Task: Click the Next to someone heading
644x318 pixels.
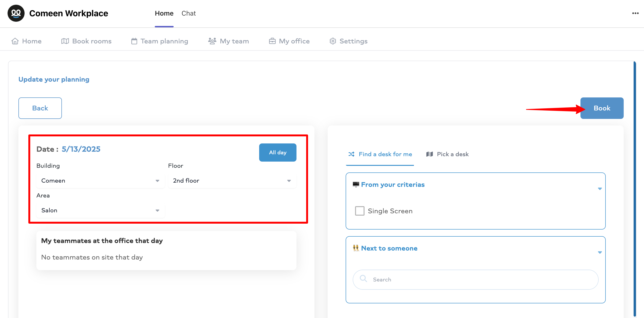Action: pos(389,248)
